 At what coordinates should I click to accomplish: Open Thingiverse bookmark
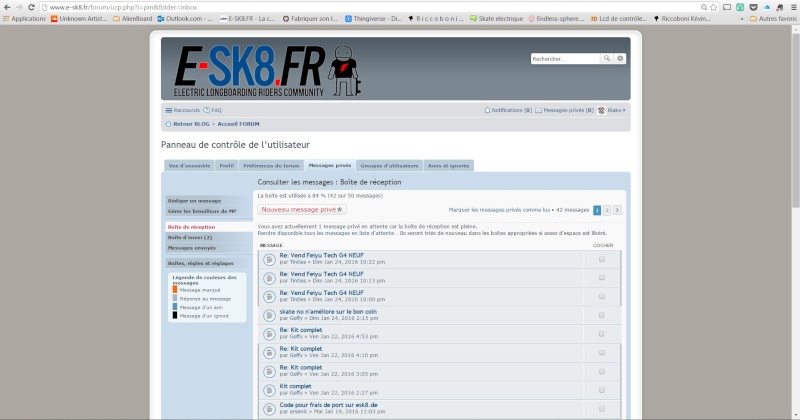point(373,18)
